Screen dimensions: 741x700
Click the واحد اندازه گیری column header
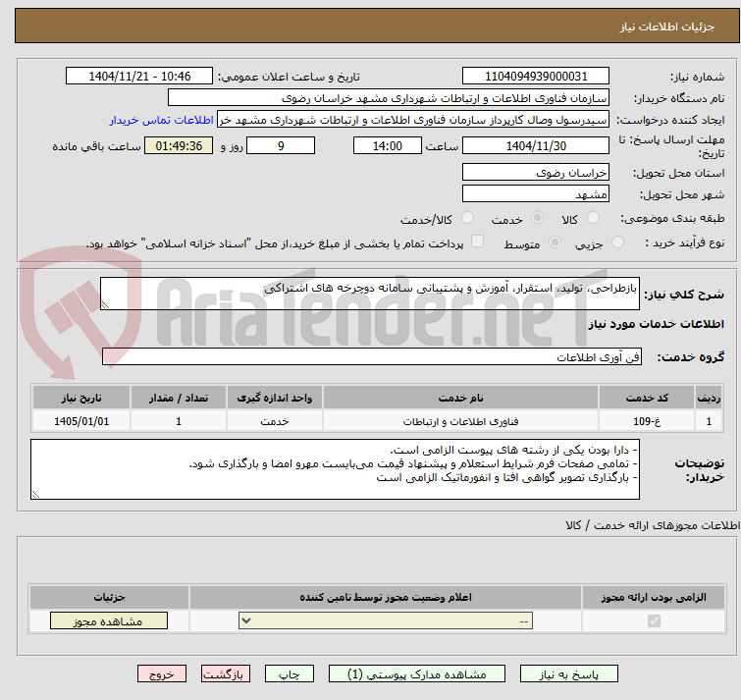point(275,398)
